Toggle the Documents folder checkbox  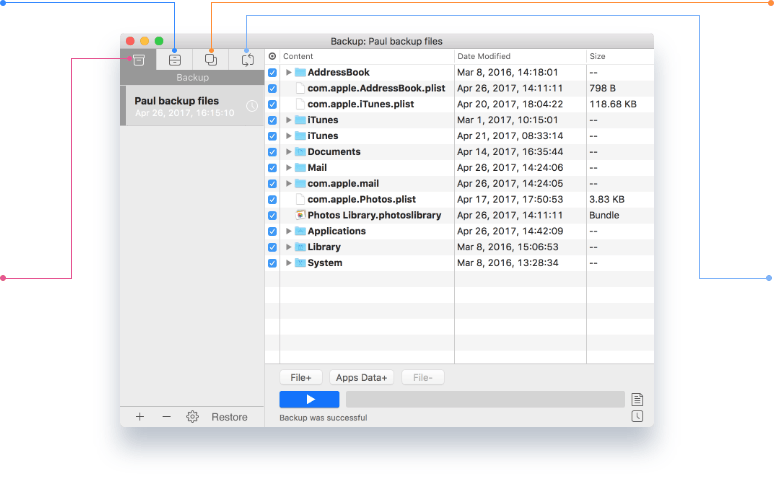(x=272, y=152)
